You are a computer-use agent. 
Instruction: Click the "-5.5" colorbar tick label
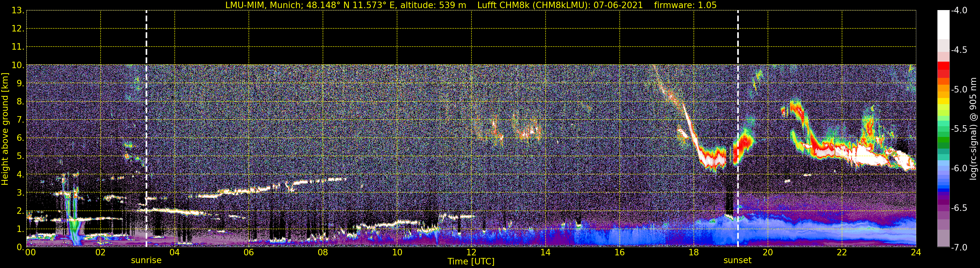tap(959, 129)
